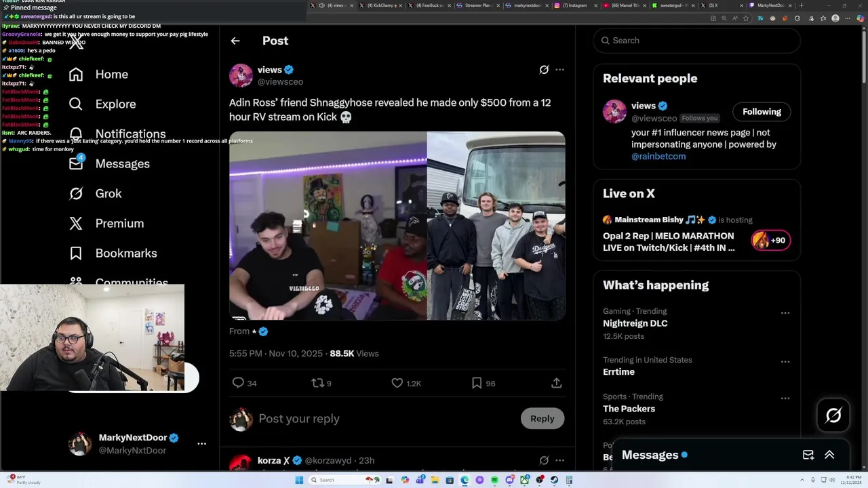868x488 pixels.
Task: Go back using the Post back arrow
Action: coord(235,41)
